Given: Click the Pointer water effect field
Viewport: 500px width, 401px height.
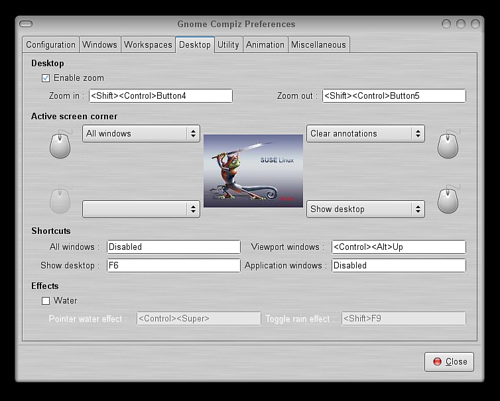Looking at the screenshot, I should click(199, 319).
